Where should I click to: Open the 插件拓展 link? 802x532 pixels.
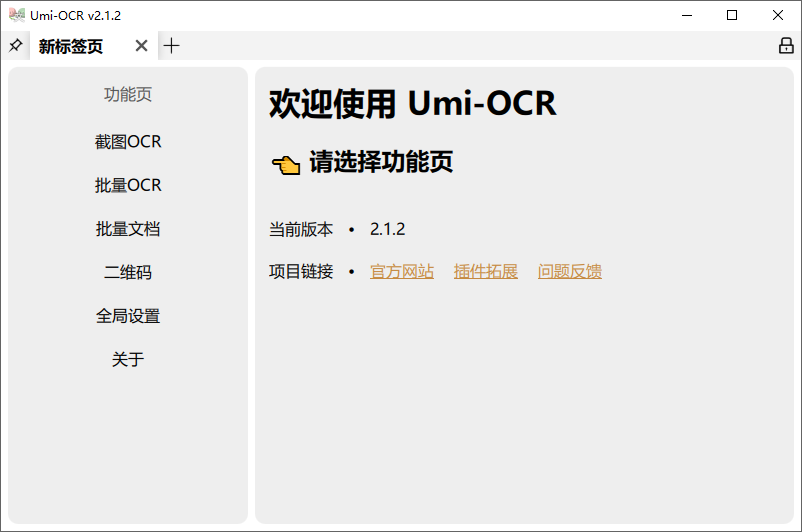pyautogui.click(x=485, y=271)
